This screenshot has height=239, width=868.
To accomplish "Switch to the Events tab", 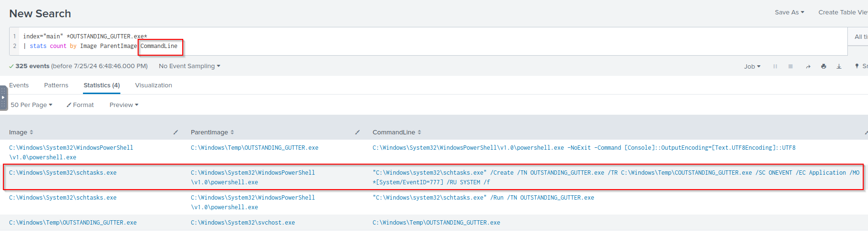I will click(x=19, y=85).
